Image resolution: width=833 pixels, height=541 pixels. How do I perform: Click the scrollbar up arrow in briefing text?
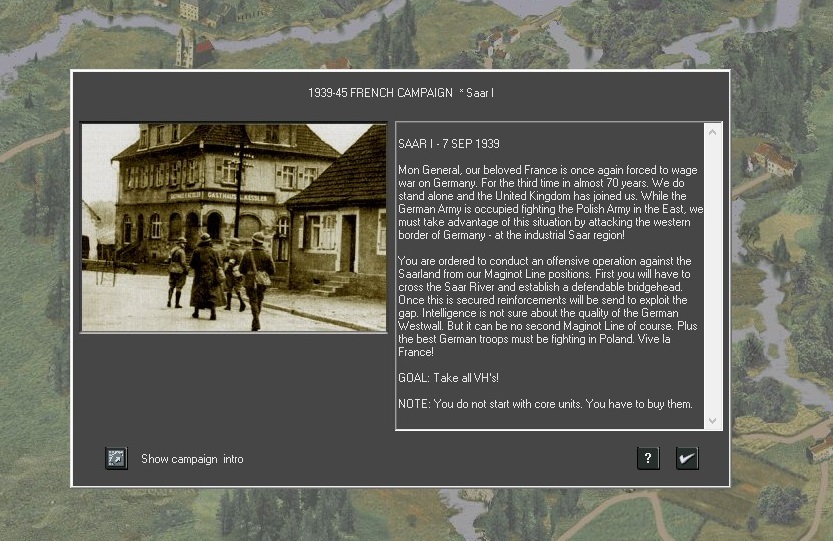712,132
